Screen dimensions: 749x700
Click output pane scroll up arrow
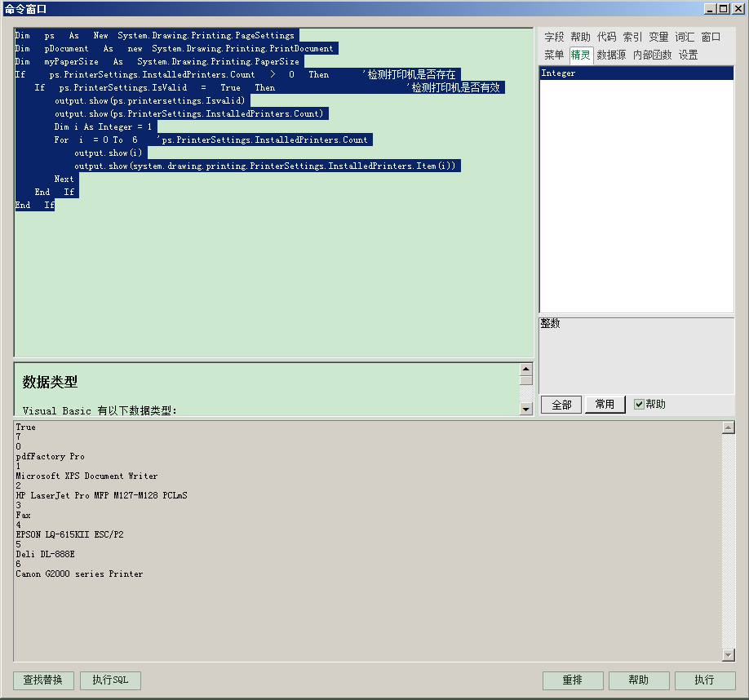tap(729, 428)
